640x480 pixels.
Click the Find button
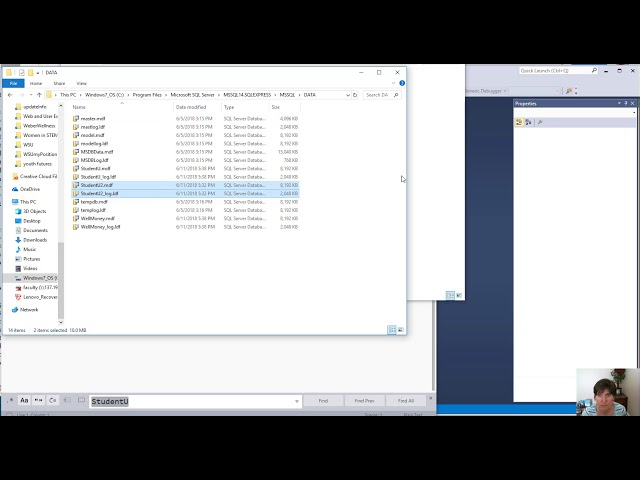pyautogui.click(x=323, y=401)
